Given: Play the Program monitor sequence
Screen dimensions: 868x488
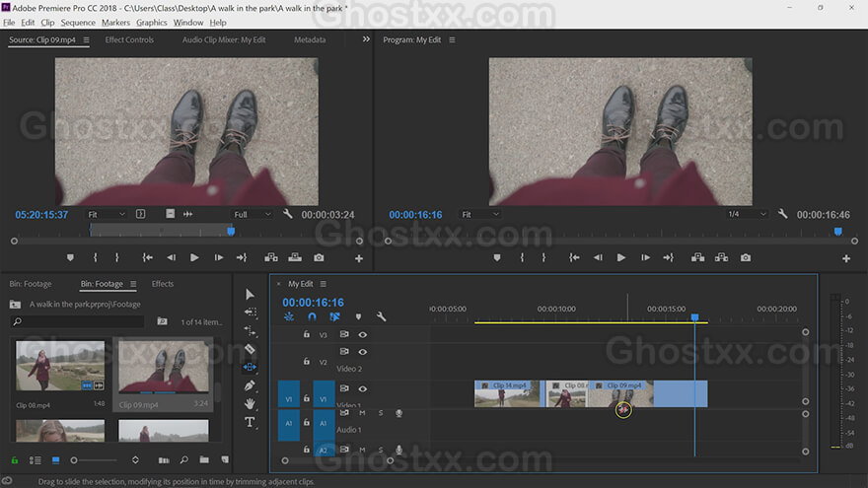Looking at the screenshot, I should pos(621,258).
